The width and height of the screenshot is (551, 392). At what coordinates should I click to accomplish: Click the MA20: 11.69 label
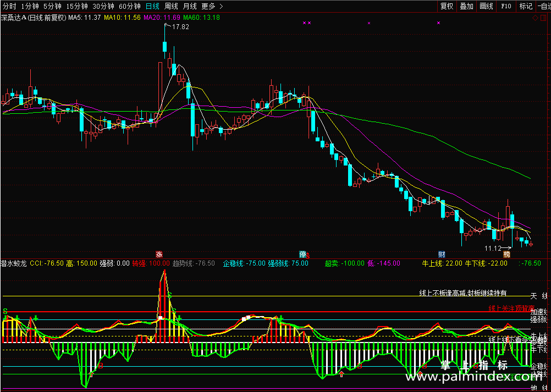(x=162, y=17)
